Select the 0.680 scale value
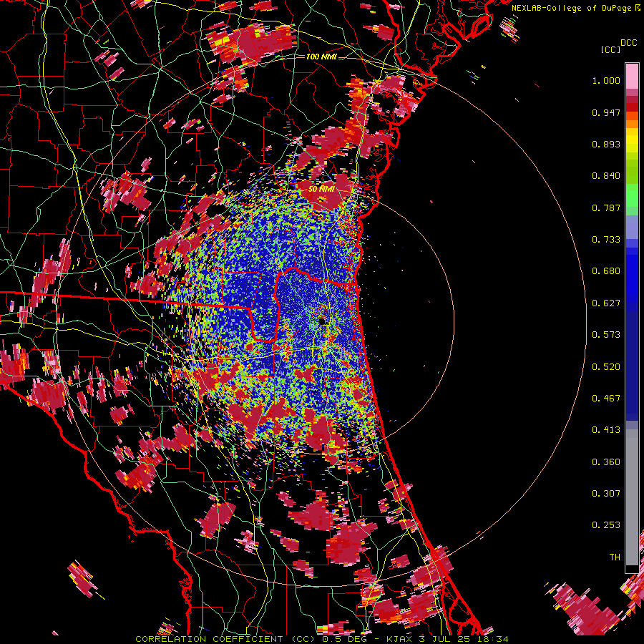Screen dimensions: 644x644 click(x=606, y=271)
